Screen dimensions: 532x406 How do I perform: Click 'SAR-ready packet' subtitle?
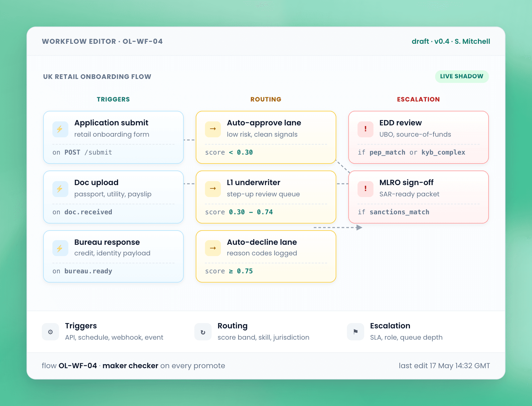tap(409, 194)
